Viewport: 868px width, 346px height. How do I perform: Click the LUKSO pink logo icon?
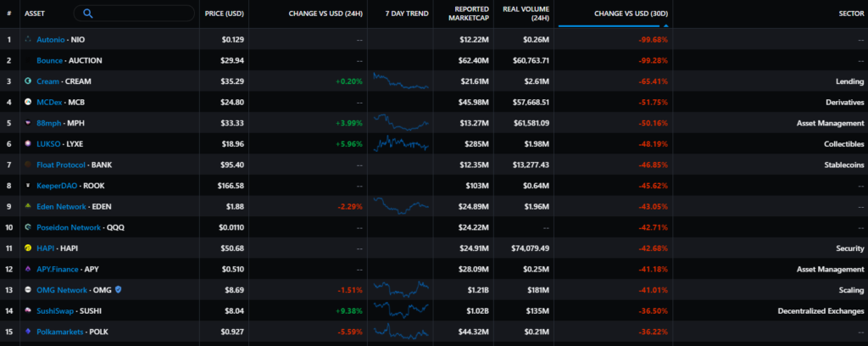pos(28,144)
